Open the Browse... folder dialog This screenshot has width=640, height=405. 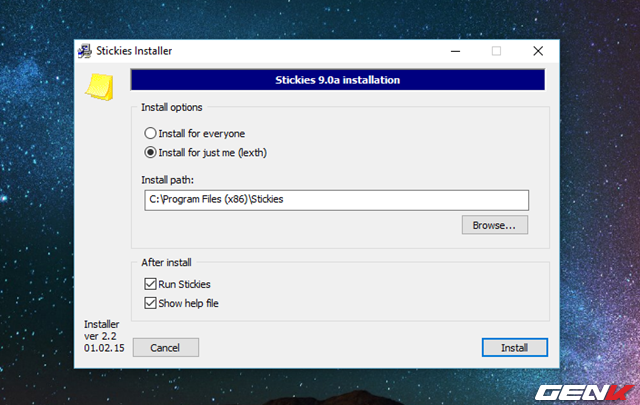(x=495, y=225)
